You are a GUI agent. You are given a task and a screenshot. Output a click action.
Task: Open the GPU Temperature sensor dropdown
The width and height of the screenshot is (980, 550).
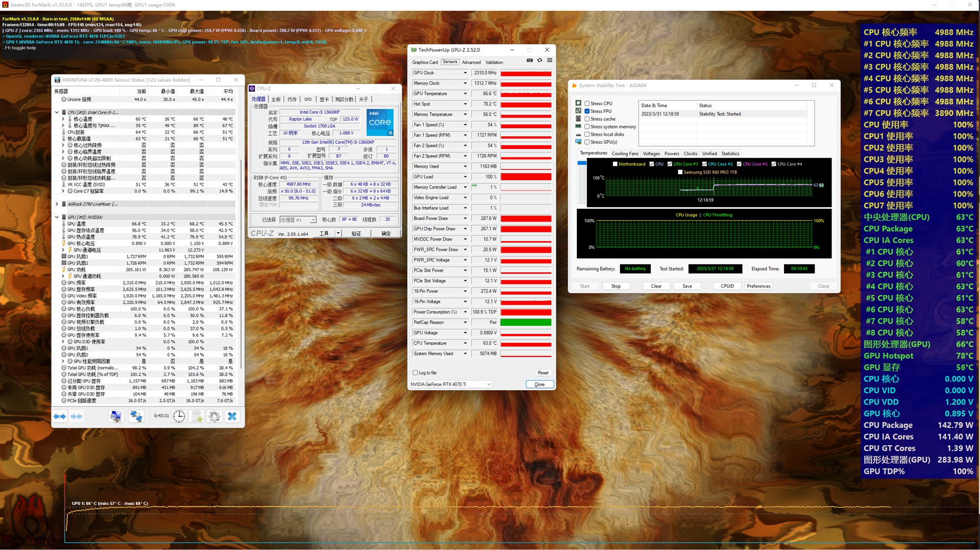point(465,93)
